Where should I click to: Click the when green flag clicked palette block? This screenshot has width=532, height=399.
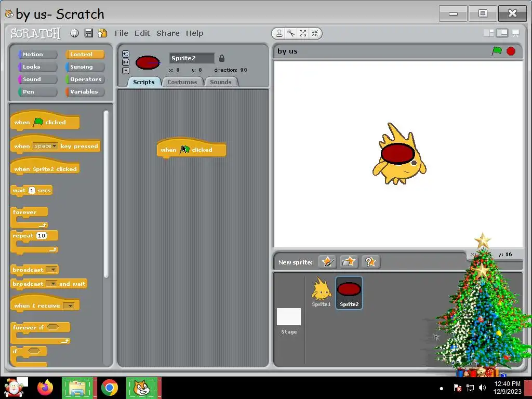coord(45,122)
